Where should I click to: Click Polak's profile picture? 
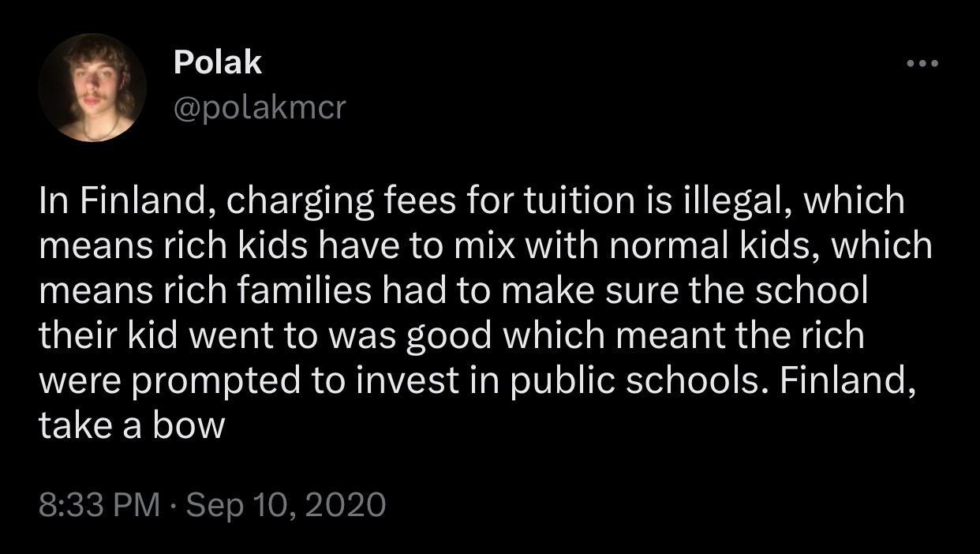92,87
